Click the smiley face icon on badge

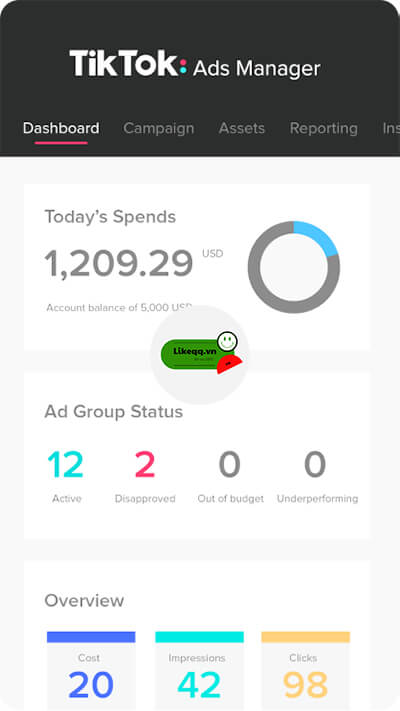click(x=227, y=341)
